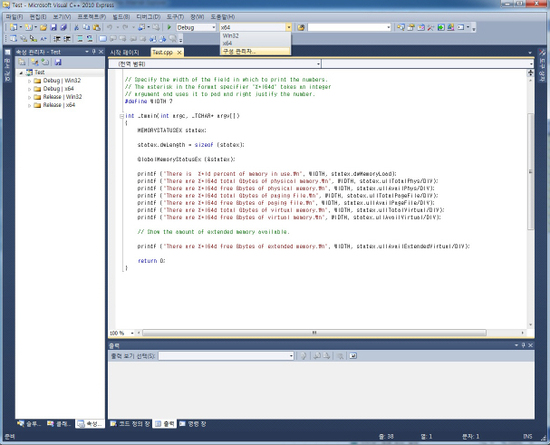550x445 pixels.
Task: Click the Redo arrow icon
Action: [x=125, y=27]
